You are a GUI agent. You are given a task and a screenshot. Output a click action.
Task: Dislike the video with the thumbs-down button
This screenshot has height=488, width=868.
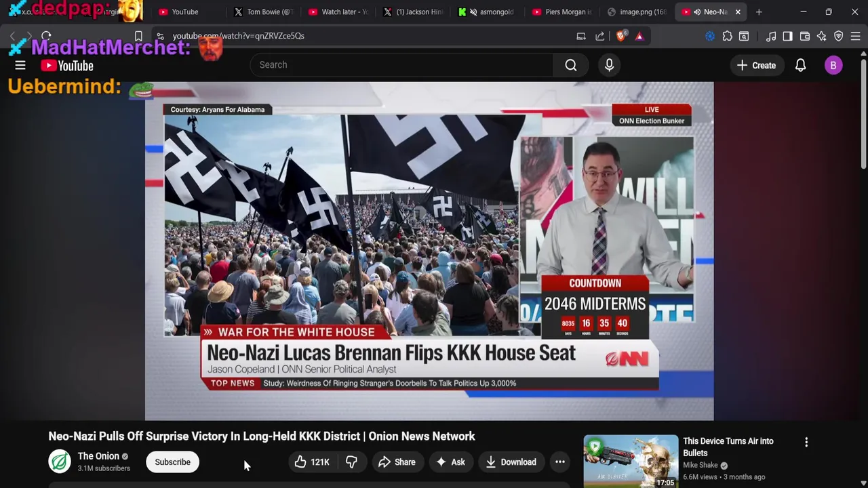point(351,462)
